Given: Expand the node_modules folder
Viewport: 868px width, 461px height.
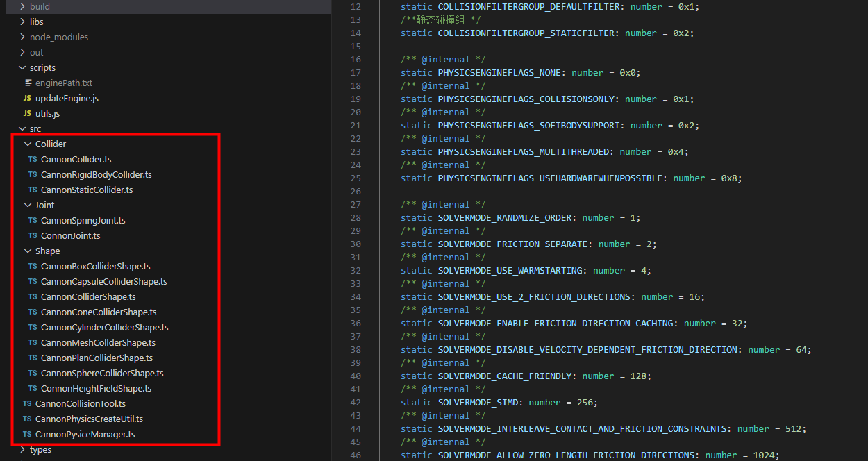Looking at the screenshot, I should 22,37.
